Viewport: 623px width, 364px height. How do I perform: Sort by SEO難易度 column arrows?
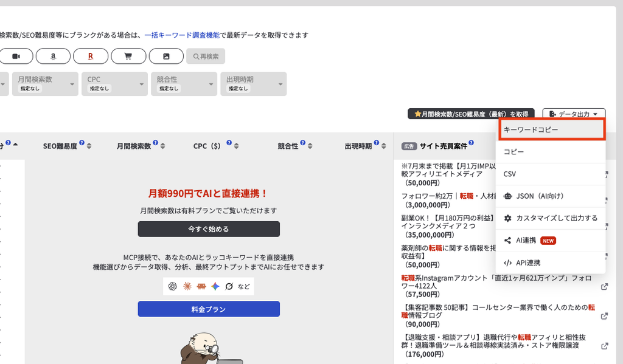[89, 146]
